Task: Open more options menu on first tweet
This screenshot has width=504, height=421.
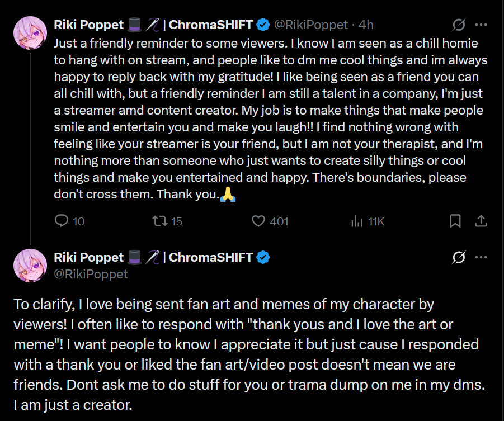Action: pyautogui.click(x=481, y=25)
